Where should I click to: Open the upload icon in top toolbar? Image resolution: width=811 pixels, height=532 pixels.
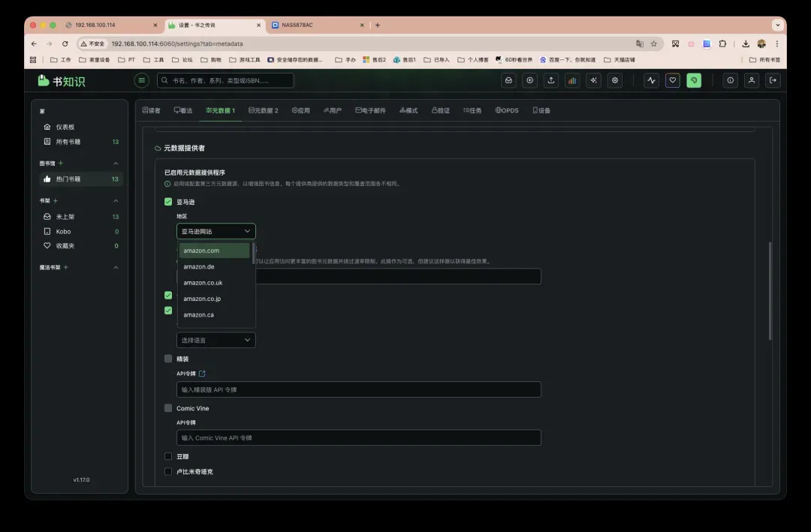[x=551, y=80]
